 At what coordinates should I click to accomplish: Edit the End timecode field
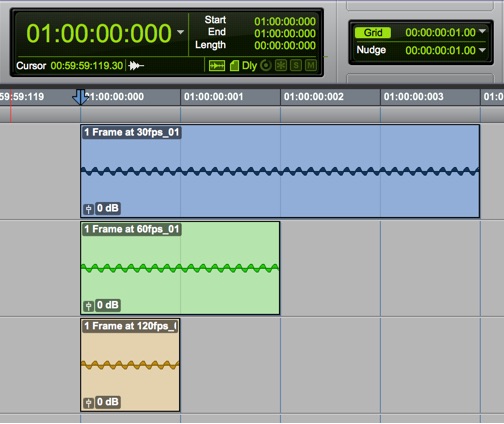click(285, 33)
